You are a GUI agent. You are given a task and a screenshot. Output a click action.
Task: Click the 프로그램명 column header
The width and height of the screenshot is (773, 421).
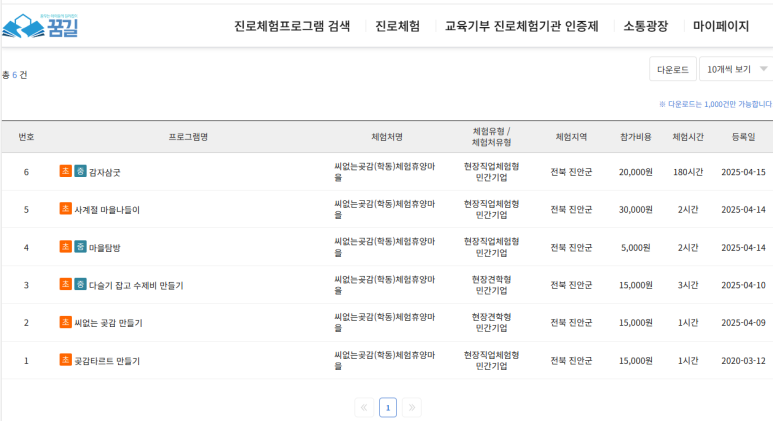click(188, 136)
